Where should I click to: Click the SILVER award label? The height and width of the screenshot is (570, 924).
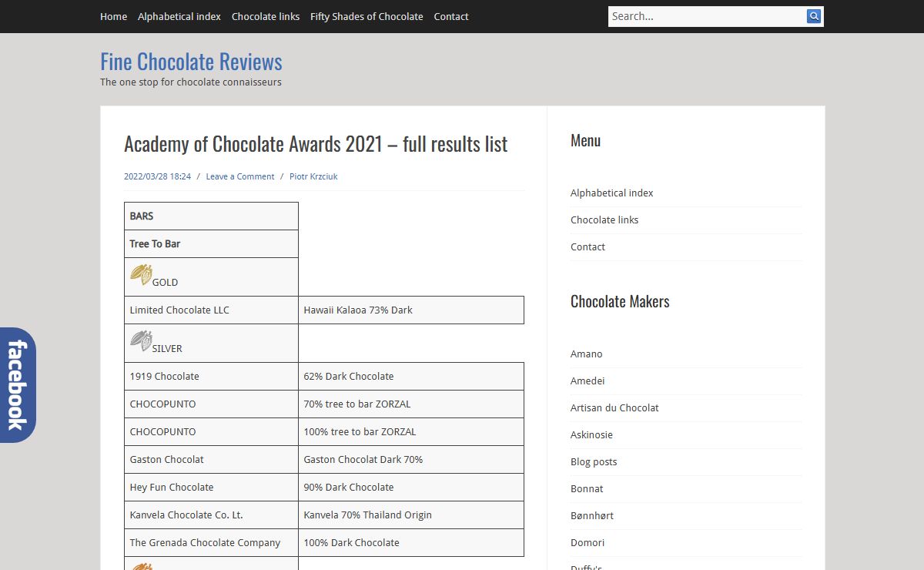[167, 349]
